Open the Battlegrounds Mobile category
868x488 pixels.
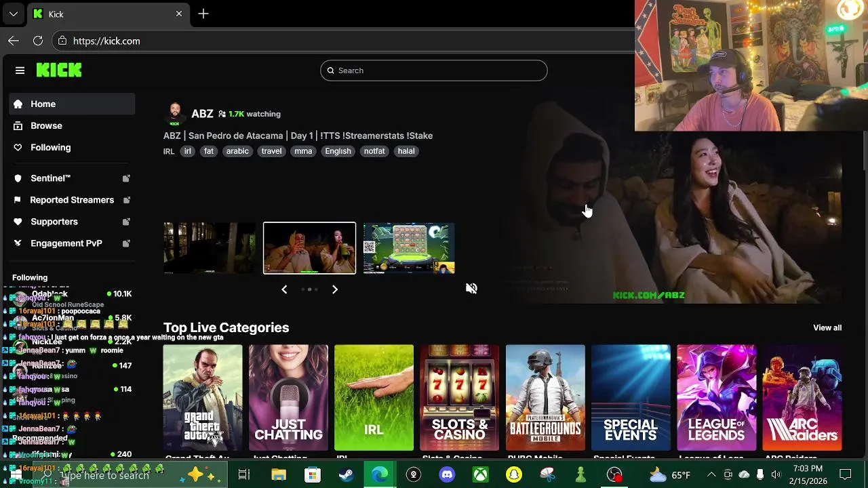(545, 398)
